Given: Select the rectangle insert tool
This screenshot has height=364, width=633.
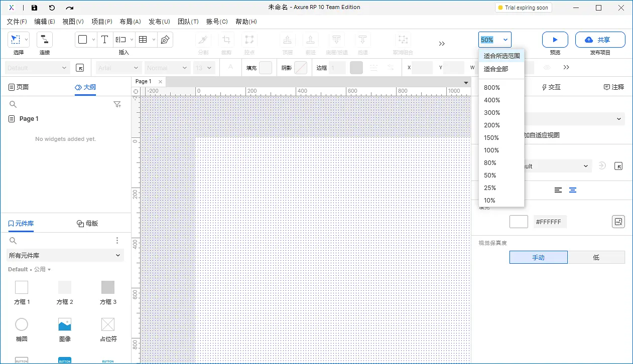Looking at the screenshot, I should point(83,39).
